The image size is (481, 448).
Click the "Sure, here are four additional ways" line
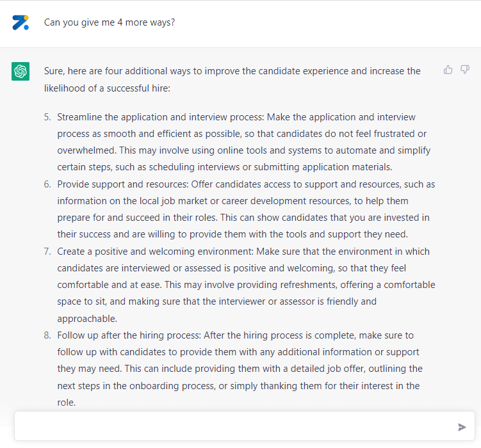232,71
